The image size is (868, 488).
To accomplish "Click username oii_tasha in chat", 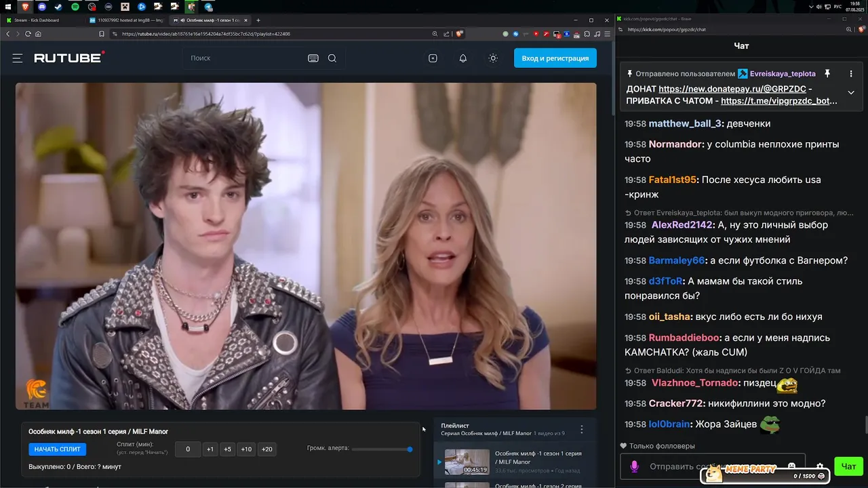I will pos(670,317).
